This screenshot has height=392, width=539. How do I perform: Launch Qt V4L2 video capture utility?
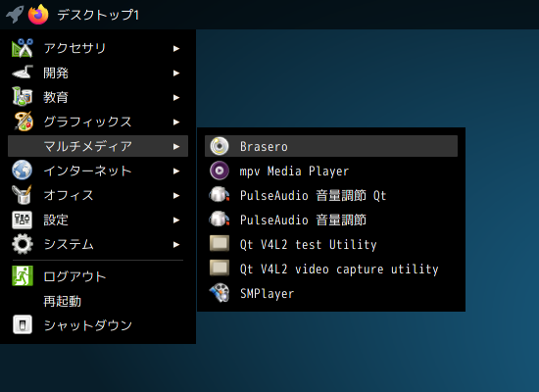pyautogui.click(x=331, y=269)
